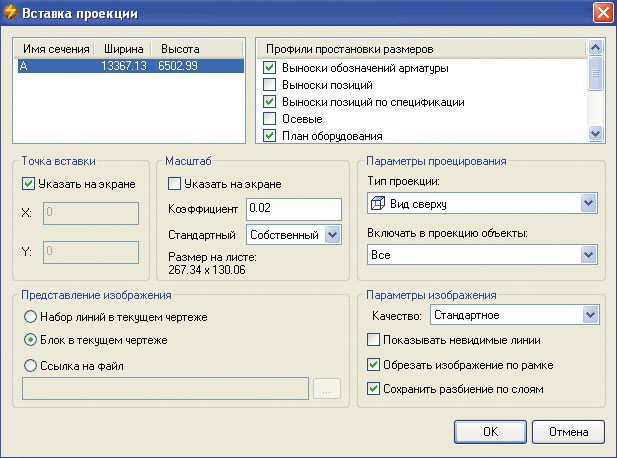Image resolution: width=617 pixels, height=458 pixels.
Task: Enable Показывать невидимые линии option
Action: pyautogui.click(x=374, y=342)
